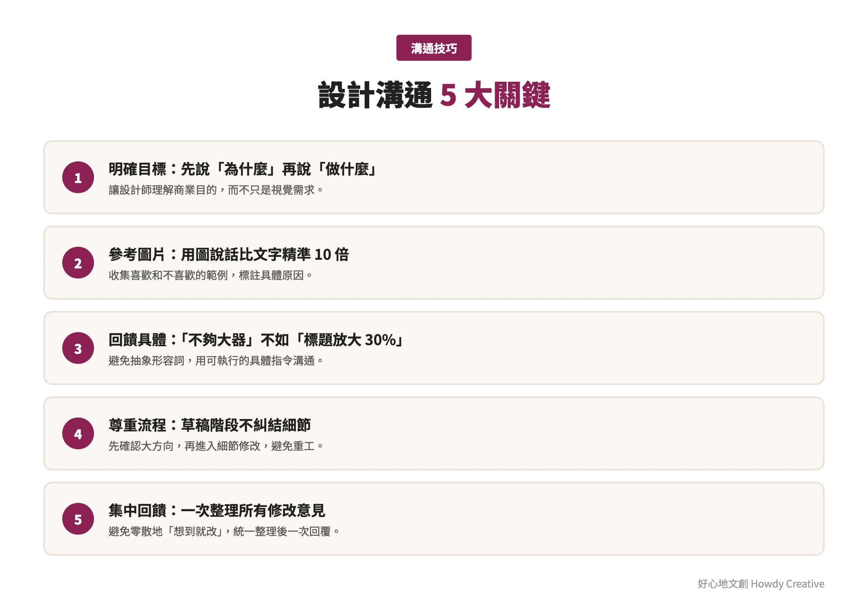The image size is (868, 598).
Task: Select the number 4 circle badge
Action: [78, 433]
